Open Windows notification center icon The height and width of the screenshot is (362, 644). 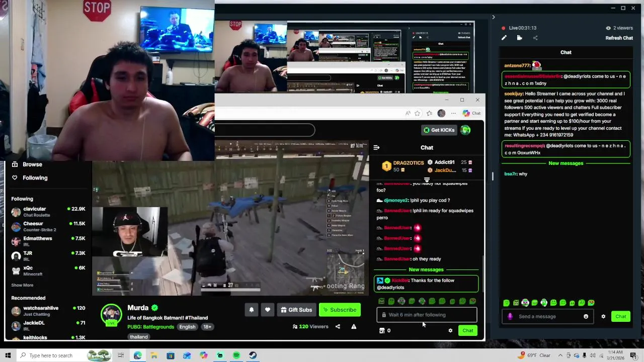click(633, 355)
